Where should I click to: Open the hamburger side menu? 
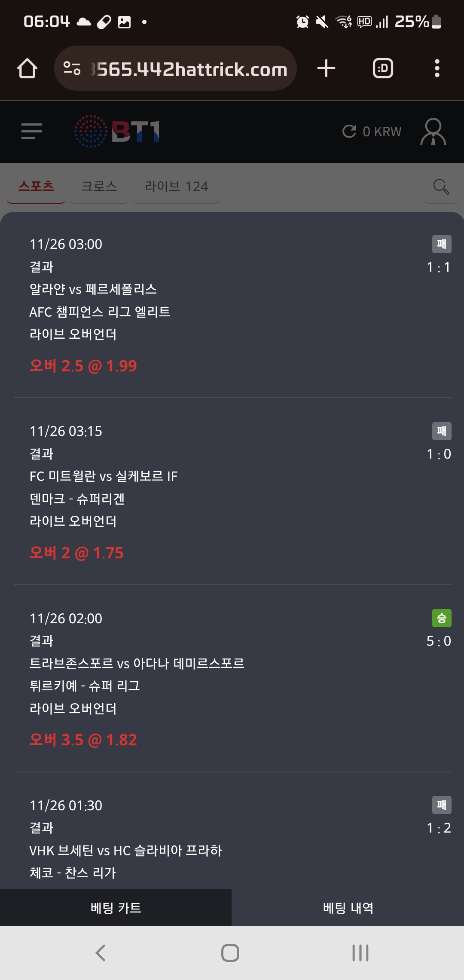[31, 131]
